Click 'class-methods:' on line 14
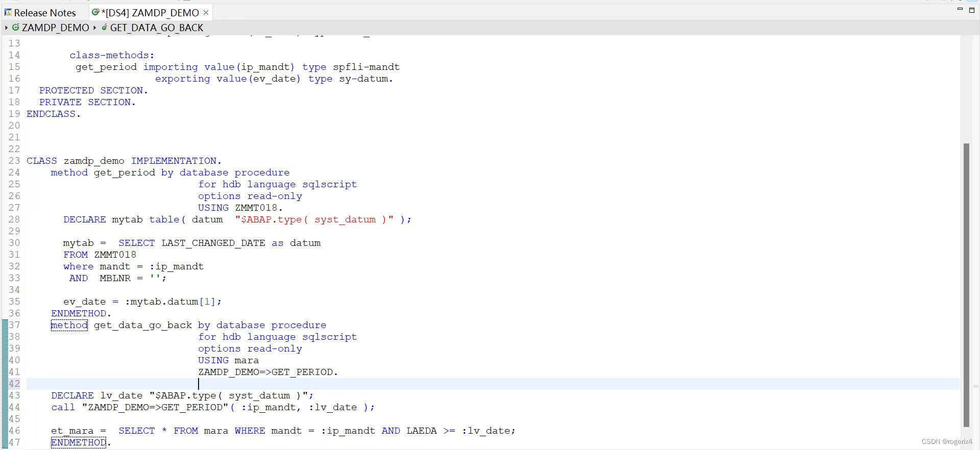Screen dimensions: 980x450 click(112, 55)
